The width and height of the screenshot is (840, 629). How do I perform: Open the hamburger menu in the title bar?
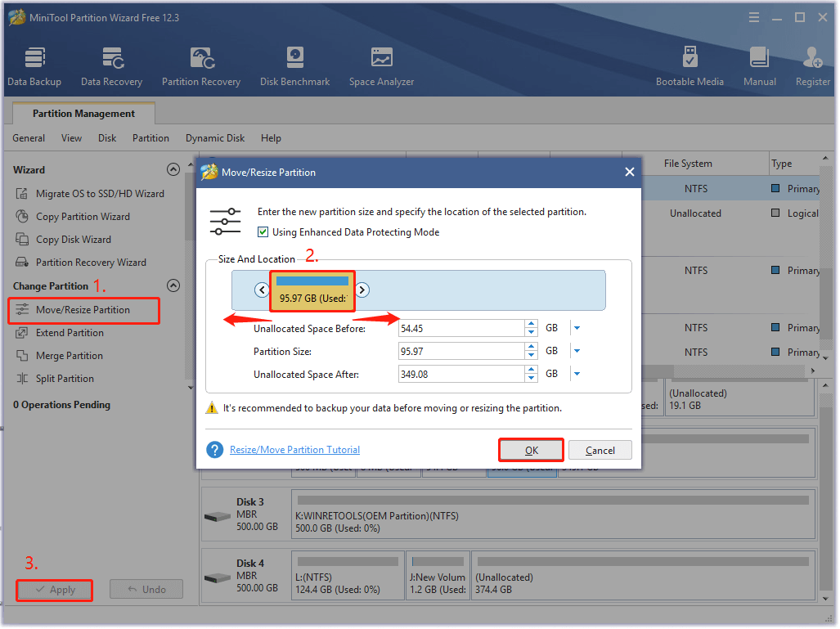[x=754, y=18]
